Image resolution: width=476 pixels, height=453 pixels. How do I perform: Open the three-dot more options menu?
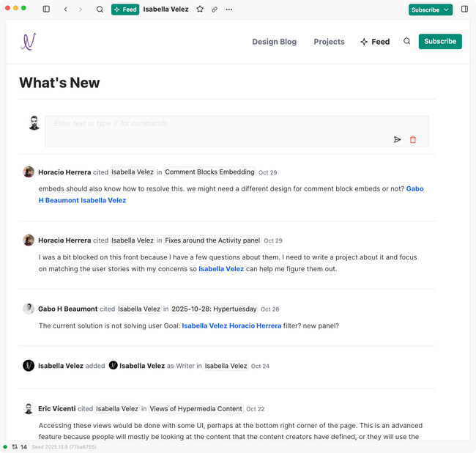click(229, 10)
